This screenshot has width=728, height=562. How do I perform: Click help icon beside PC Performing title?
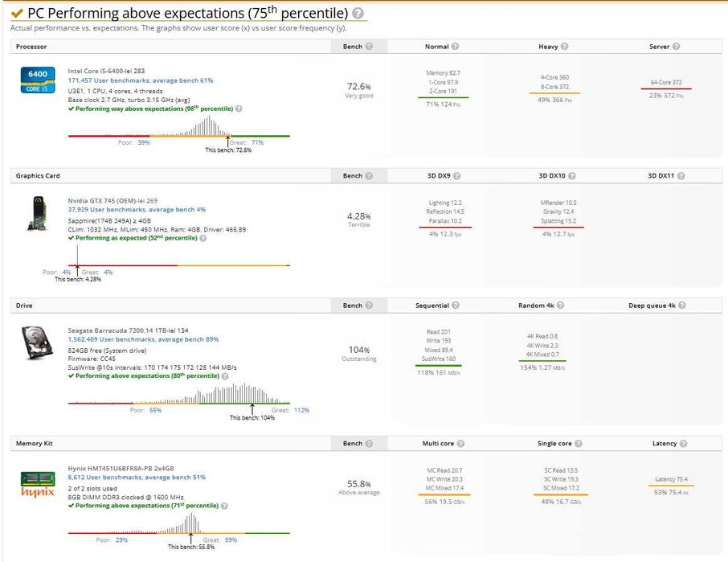(358, 14)
